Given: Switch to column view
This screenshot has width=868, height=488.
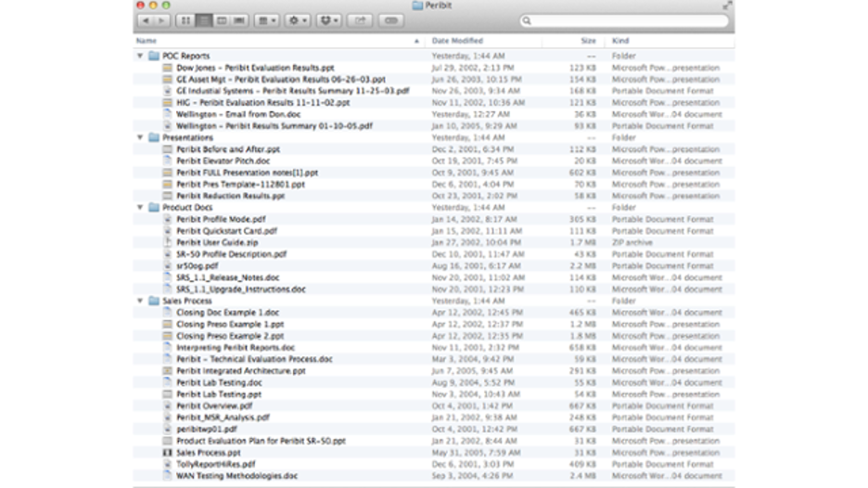Looking at the screenshot, I should coord(223,20).
